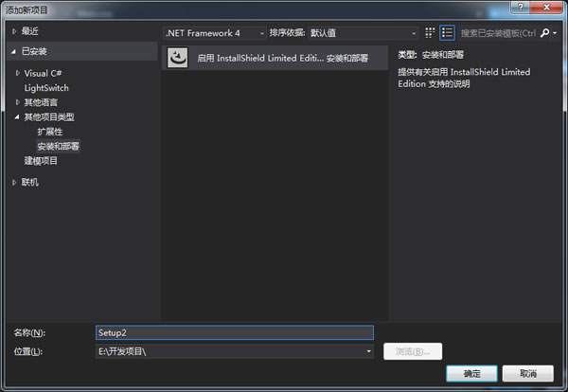Expand the Visual C# node
568x392 pixels.
(x=17, y=73)
